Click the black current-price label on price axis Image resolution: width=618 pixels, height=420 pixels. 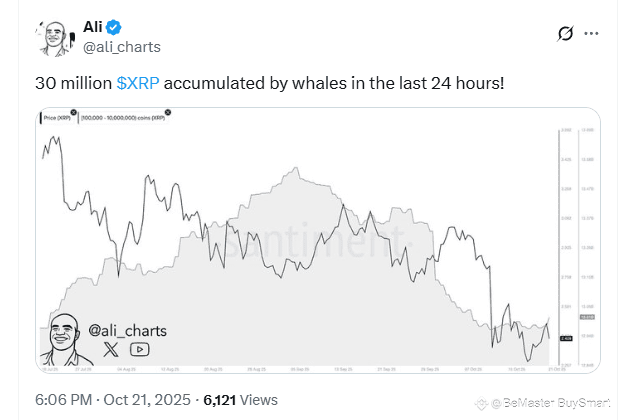pos(566,338)
